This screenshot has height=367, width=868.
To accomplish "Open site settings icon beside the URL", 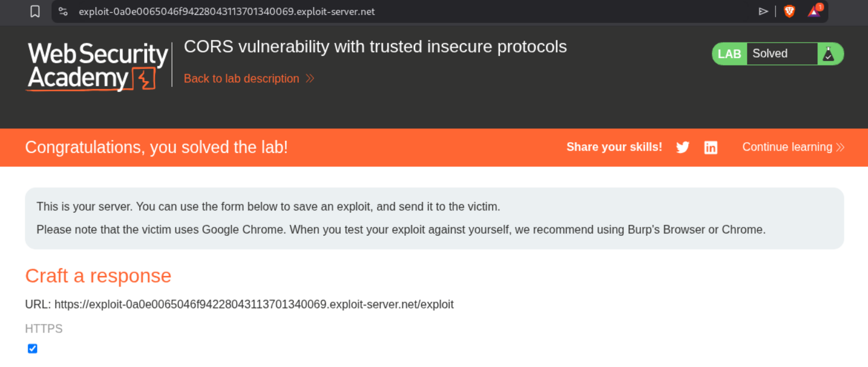I will coord(63,12).
